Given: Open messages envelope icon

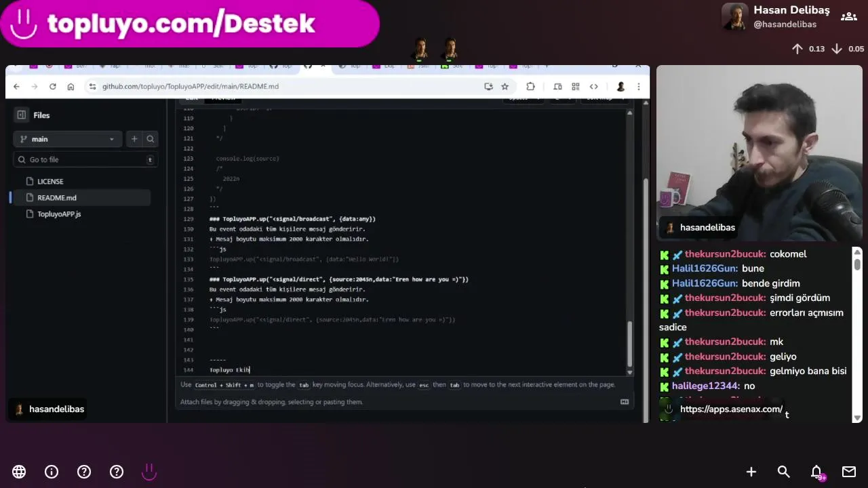Looking at the screenshot, I should 849,472.
